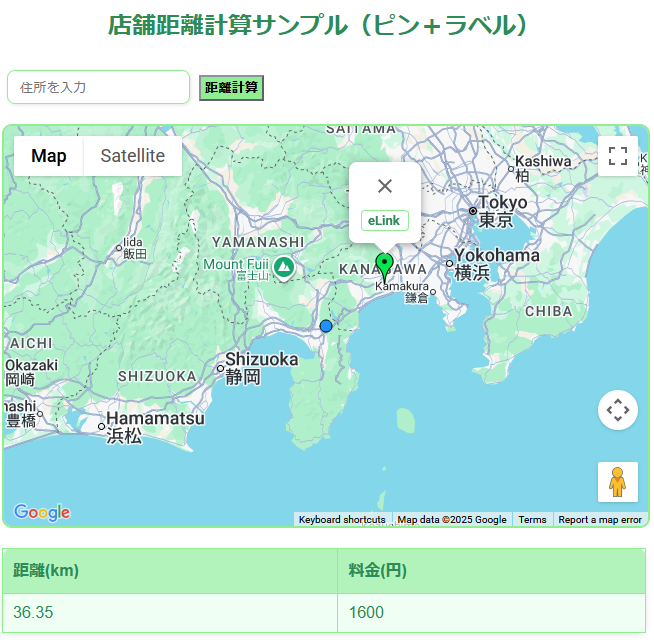
Task: Click the Shizuoka city label
Action: click(262, 368)
